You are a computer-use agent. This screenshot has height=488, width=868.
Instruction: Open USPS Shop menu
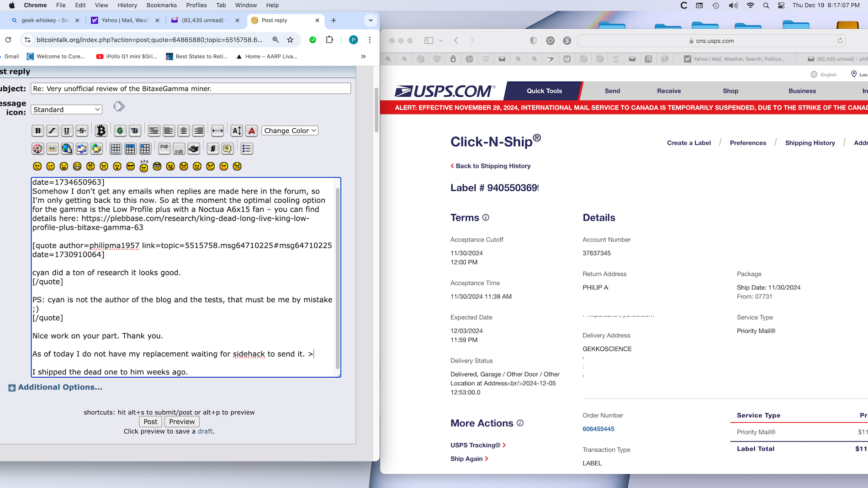(x=730, y=91)
